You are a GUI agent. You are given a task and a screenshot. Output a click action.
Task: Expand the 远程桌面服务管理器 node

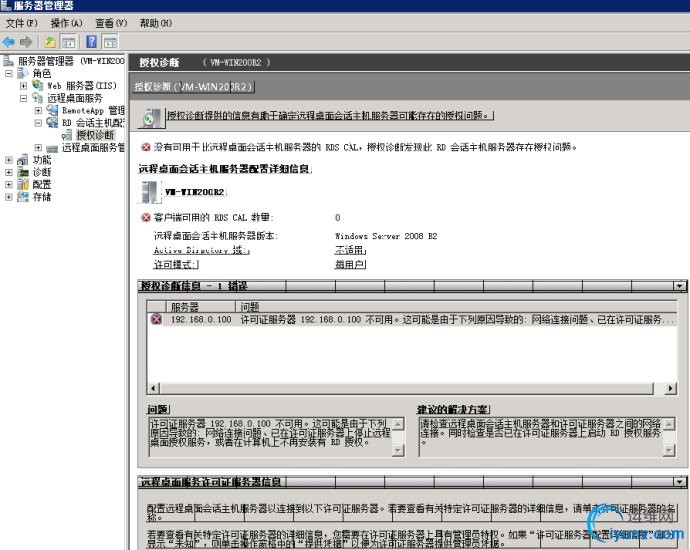click(38, 148)
